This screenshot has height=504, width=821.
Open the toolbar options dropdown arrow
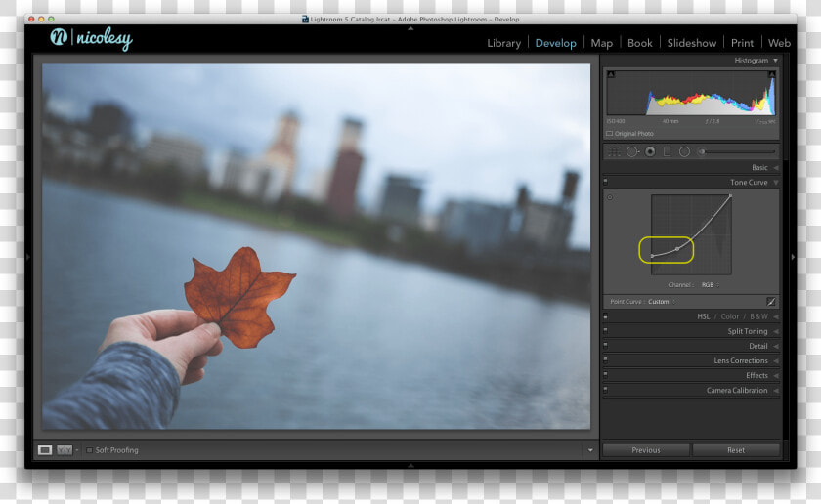pyautogui.click(x=590, y=450)
